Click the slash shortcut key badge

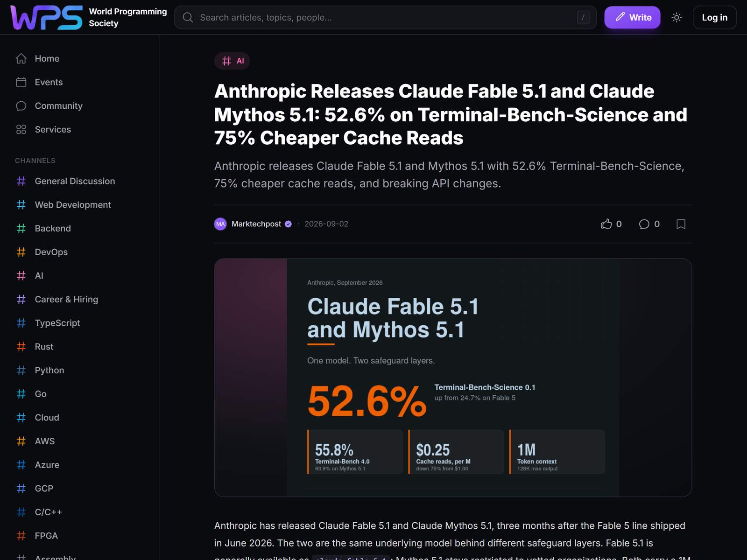(583, 18)
